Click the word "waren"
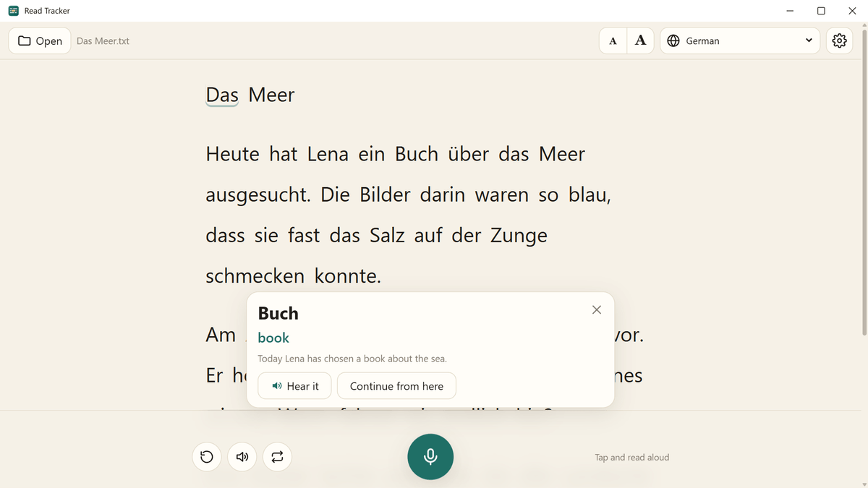 click(x=502, y=195)
